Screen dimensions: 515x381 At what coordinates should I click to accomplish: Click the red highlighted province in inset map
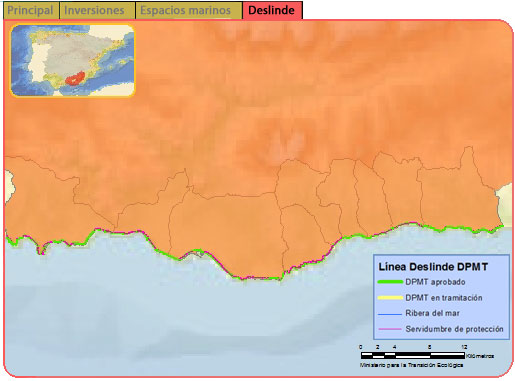(x=75, y=79)
